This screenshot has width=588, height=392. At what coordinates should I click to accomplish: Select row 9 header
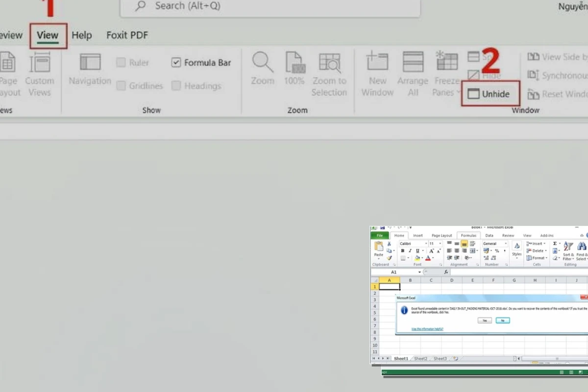pos(375,339)
